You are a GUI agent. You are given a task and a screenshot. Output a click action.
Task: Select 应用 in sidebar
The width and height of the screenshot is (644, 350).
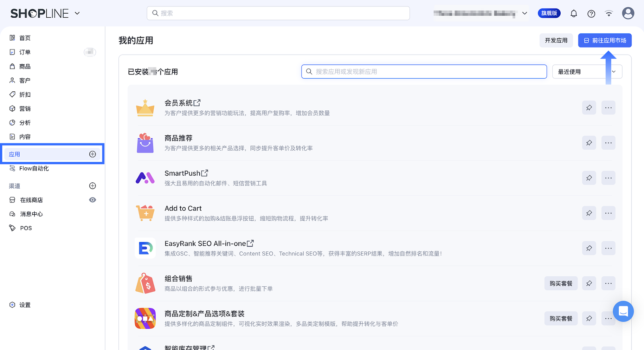tap(52, 154)
